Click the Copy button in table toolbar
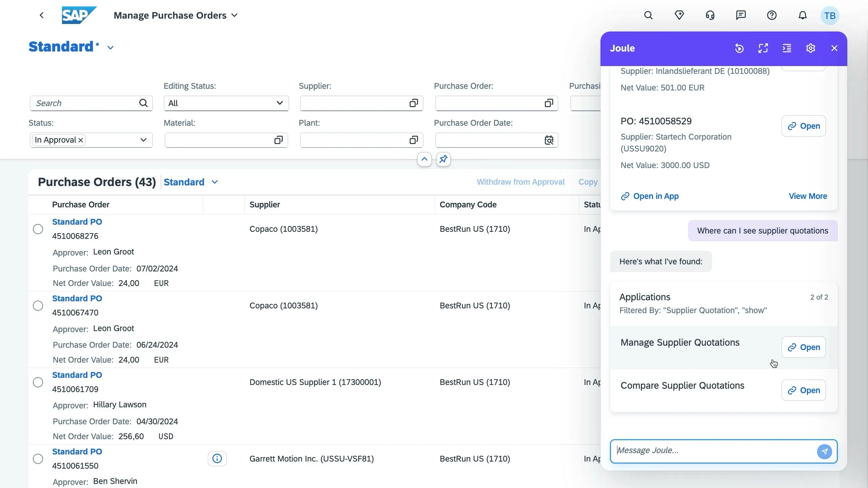Viewport: 868px width, 488px height. click(588, 182)
